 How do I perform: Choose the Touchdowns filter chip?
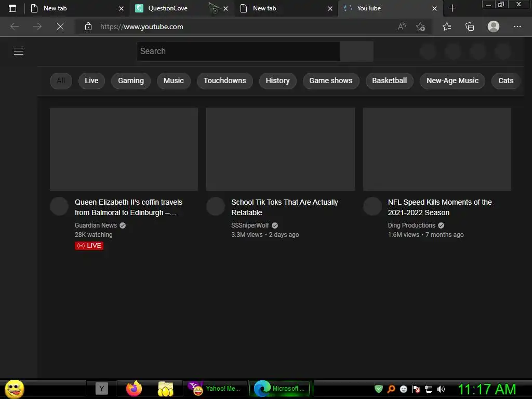pyautogui.click(x=224, y=81)
